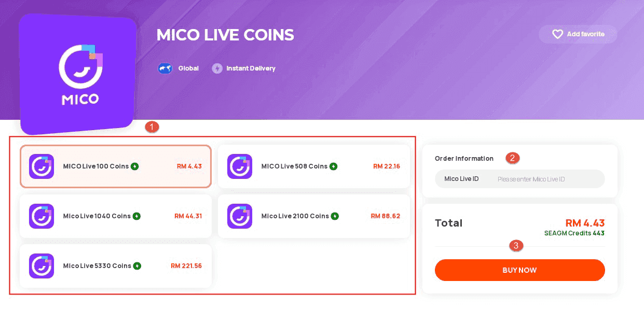The image size is (644, 309).
Task: Click the Add favorite button text
Action: (x=585, y=34)
